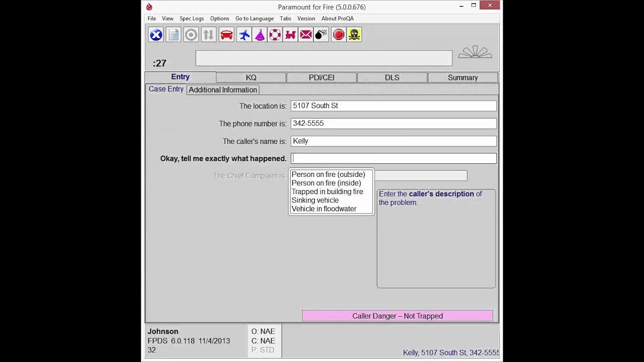Choose 'Vehicle in floodwater' option
The image size is (644, 362).
pos(324,209)
